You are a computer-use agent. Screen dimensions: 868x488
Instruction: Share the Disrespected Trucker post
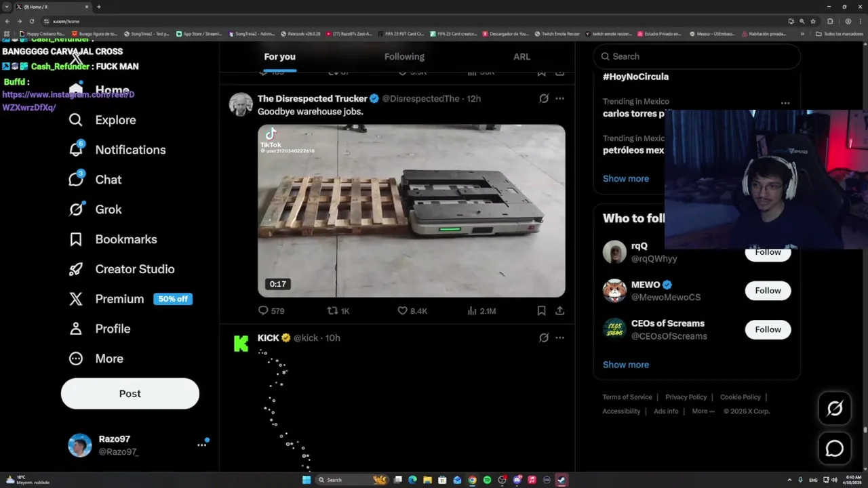[x=559, y=310]
